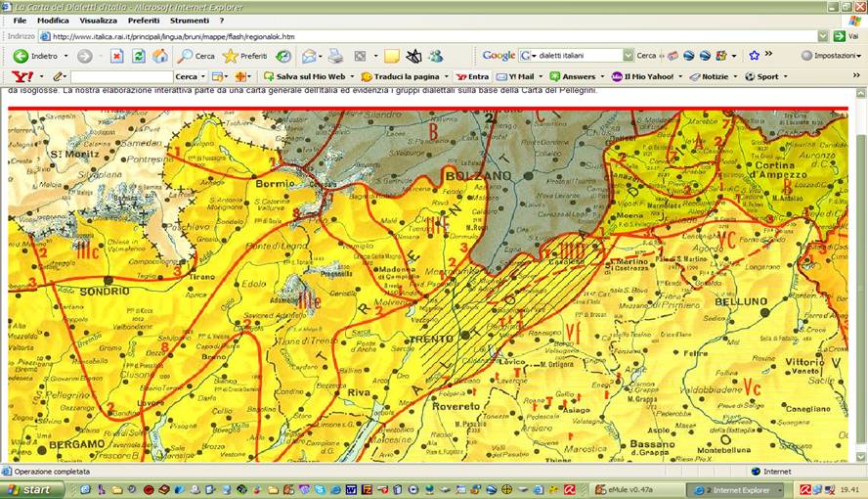Click the Sport soccer ball button
Screen dimensions: 868x499
pos(761,76)
